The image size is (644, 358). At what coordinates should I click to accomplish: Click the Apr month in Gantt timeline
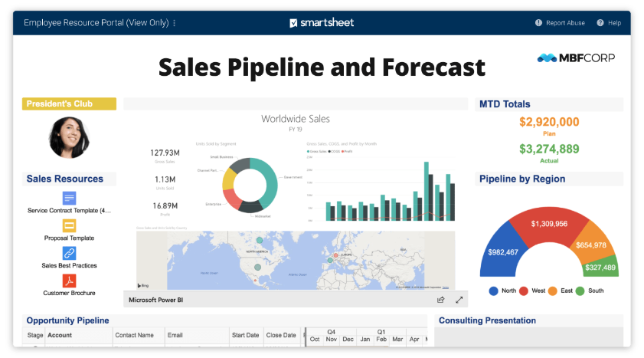[414, 340]
